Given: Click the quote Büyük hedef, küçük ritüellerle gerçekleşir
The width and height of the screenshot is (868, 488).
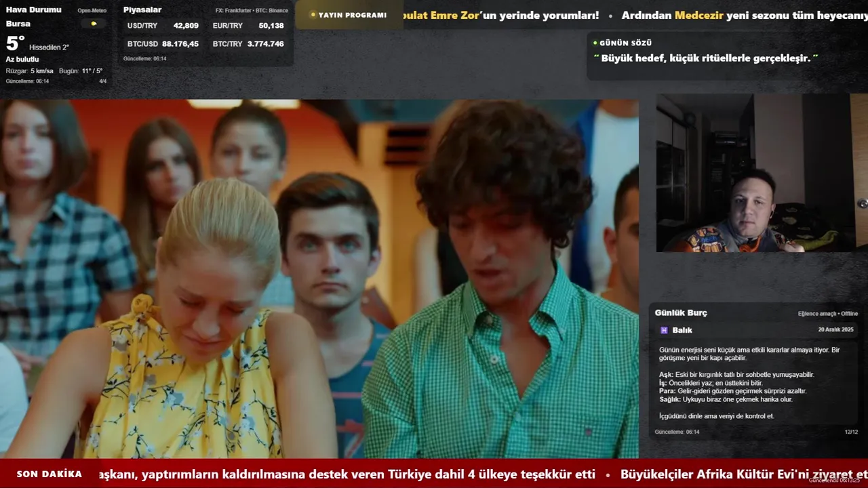Looking at the screenshot, I should (x=706, y=58).
